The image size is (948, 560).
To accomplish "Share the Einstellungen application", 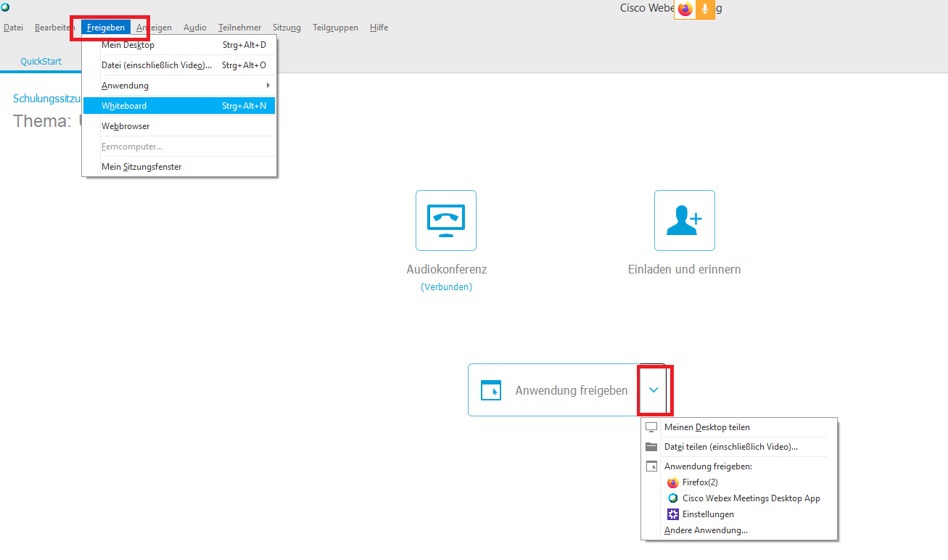I will tap(739, 514).
